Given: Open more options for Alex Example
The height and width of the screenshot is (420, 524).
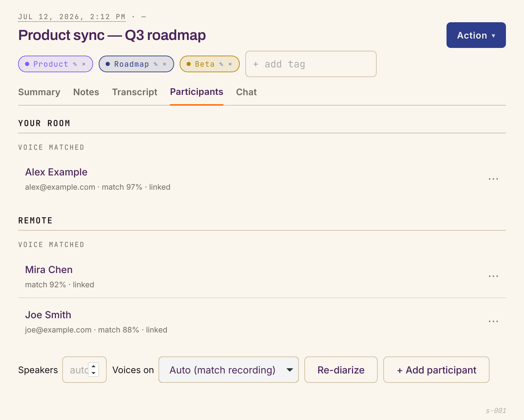Looking at the screenshot, I should (493, 179).
